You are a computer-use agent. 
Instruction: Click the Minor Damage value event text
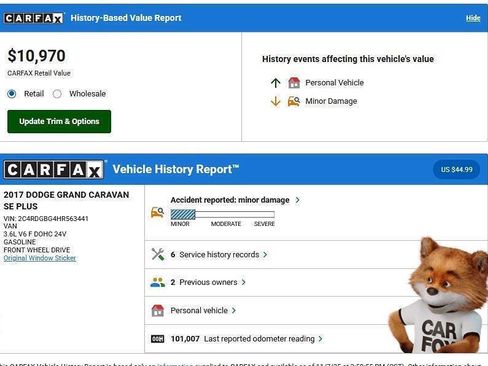click(x=331, y=101)
